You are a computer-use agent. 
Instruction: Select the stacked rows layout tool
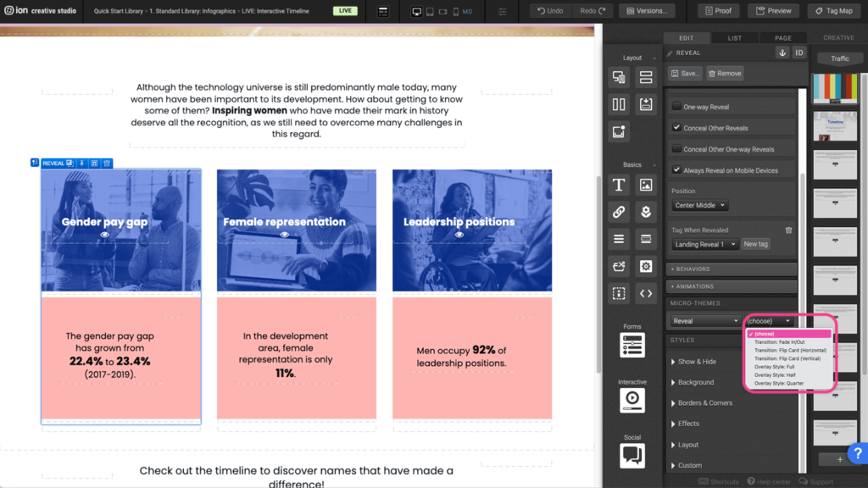645,77
